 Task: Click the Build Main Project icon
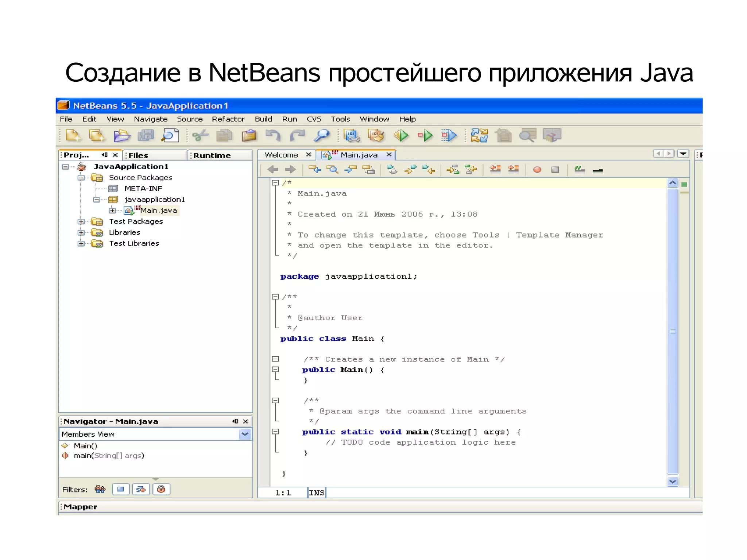352,135
